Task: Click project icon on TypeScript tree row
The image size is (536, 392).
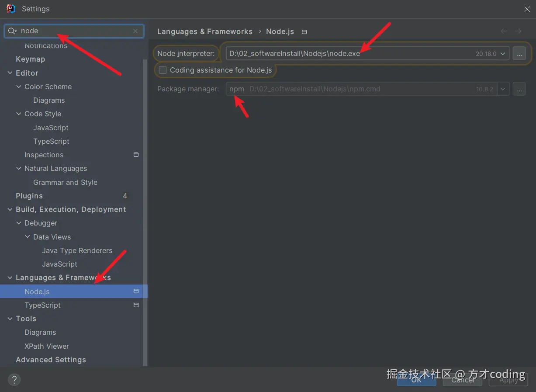Action: coord(136,305)
